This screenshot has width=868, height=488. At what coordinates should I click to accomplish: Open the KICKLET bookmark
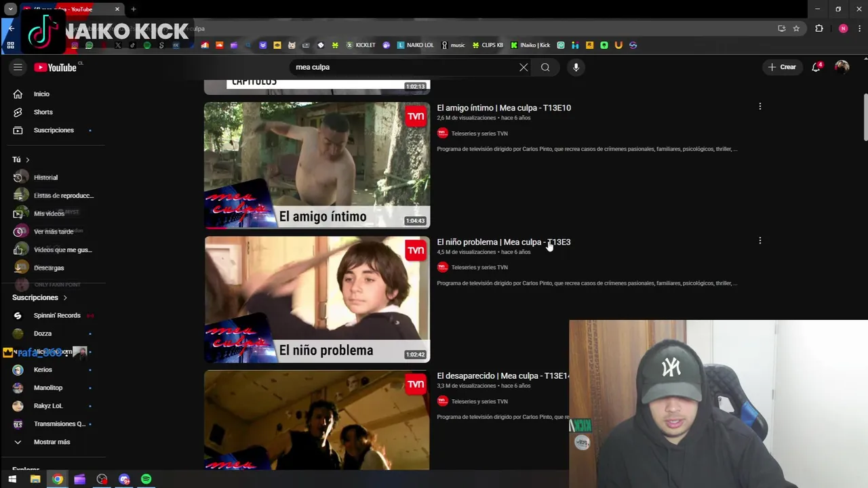coord(361,45)
